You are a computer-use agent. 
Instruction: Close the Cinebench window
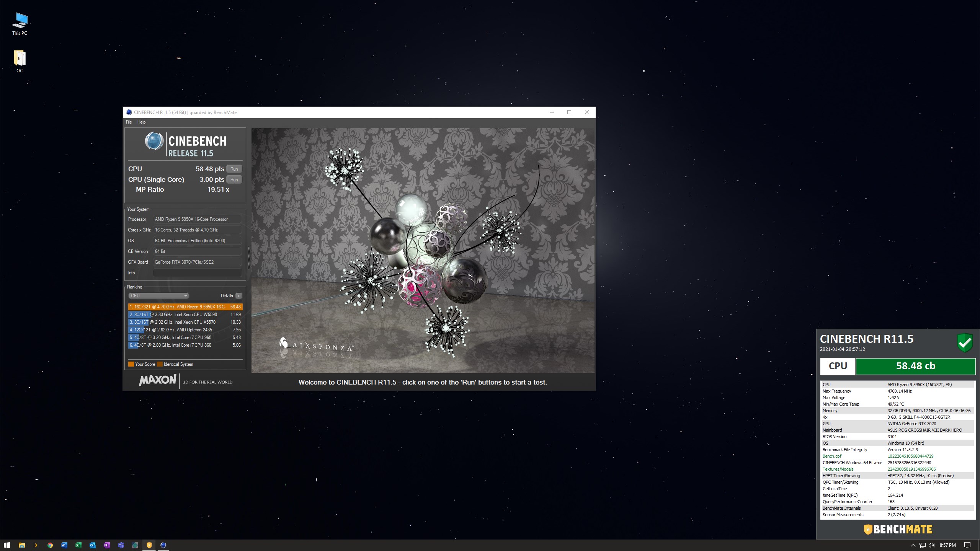[587, 112]
